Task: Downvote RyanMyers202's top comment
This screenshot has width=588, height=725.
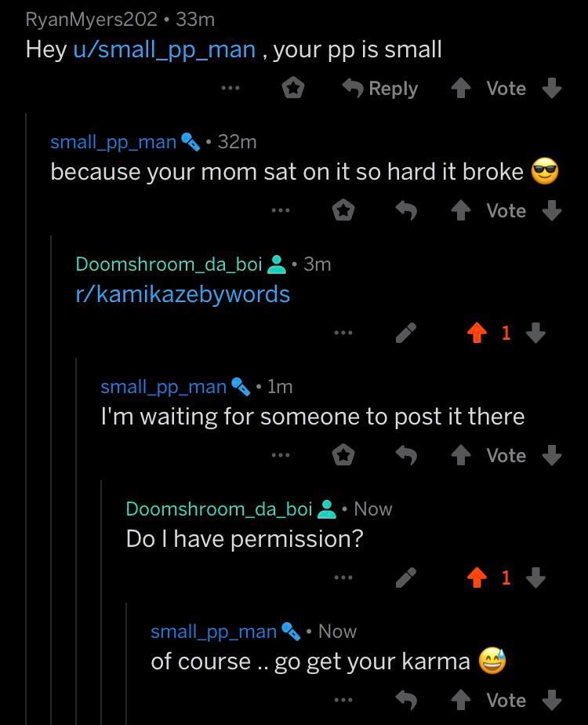Action: coord(552,88)
